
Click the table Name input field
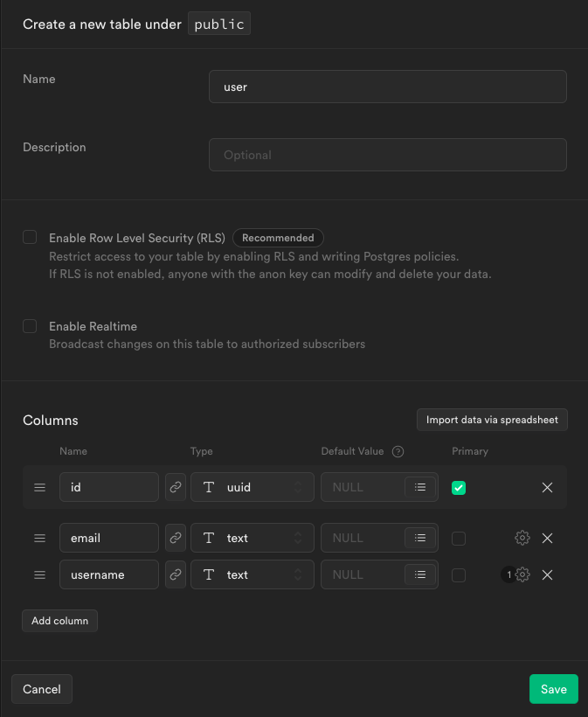pos(387,87)
